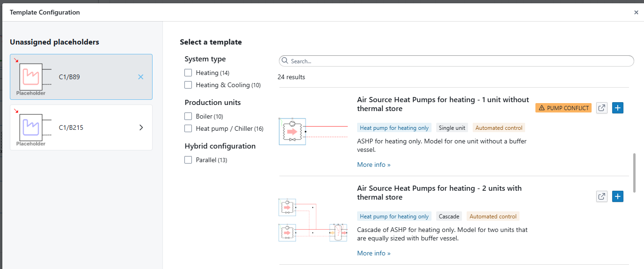Open 1 unit ASHP template in new window
Image resolution: width=644 pixels, height=269 pixels.
[x=602, y=108]
